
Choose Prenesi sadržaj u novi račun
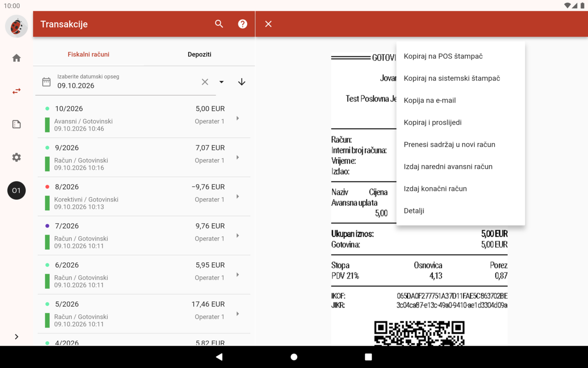coord(461,144)
